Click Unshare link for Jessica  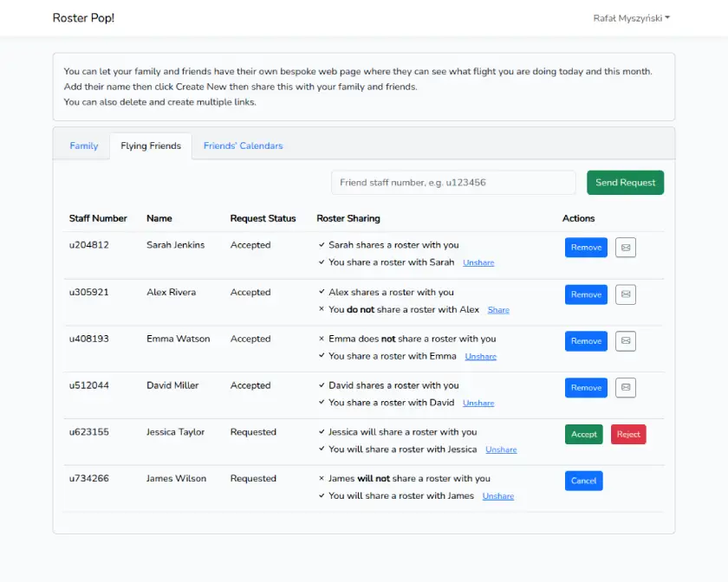pyautogui.click(x=501, y=449)
